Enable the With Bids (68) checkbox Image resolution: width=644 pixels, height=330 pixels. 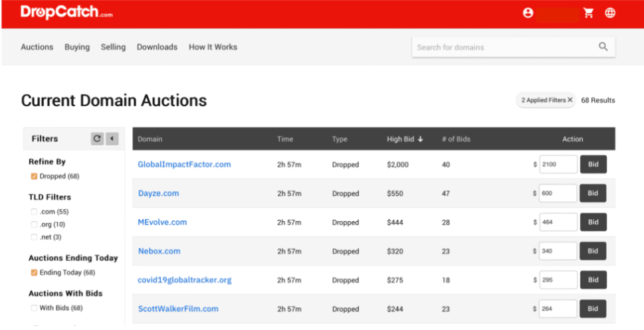point(34,308)
